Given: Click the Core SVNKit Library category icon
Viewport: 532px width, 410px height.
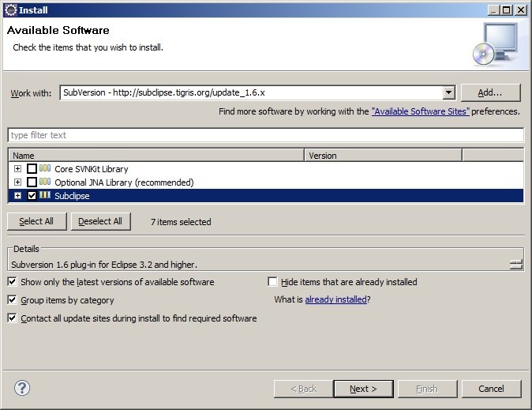Looking at the screenshot, I should [45, 169].
